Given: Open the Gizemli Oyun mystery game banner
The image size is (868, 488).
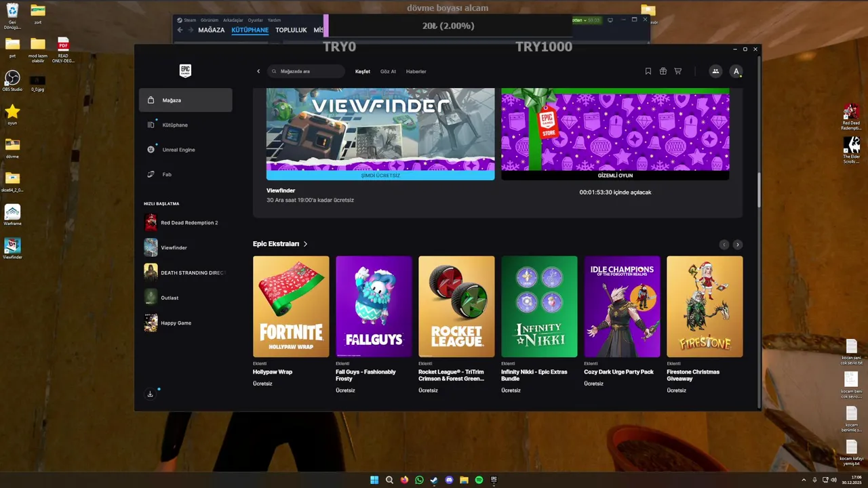Looking at the screenshot, I should pos(615,134).
